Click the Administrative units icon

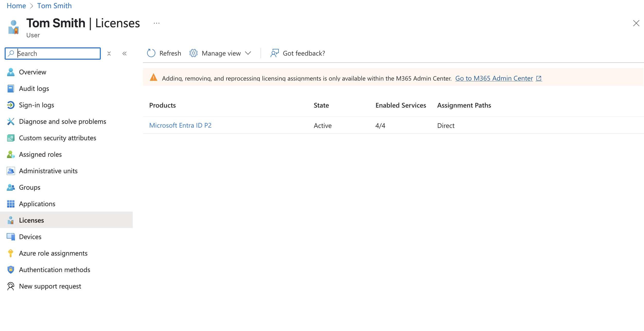[11, 171]
